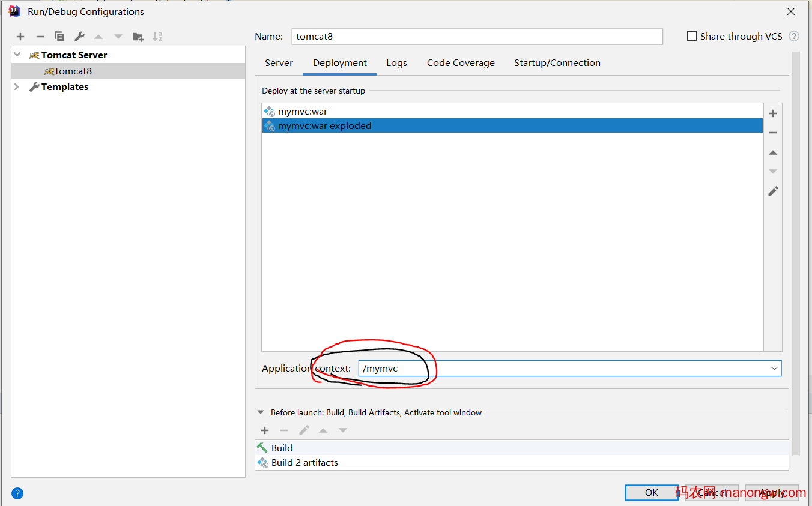Select the mymvc:war artifact in the list
Viewport: 812px width, 506px height.
[x=303, y=112]
